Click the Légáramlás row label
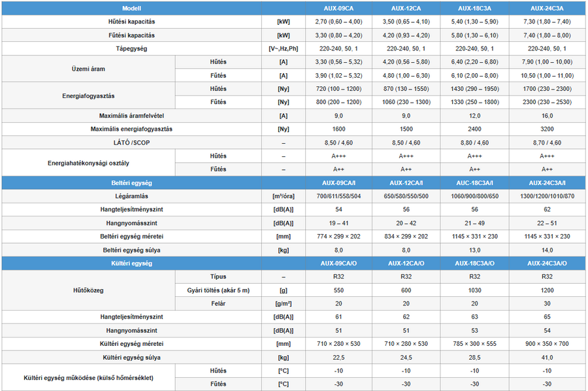588x391 pixels. pos(131,196)
